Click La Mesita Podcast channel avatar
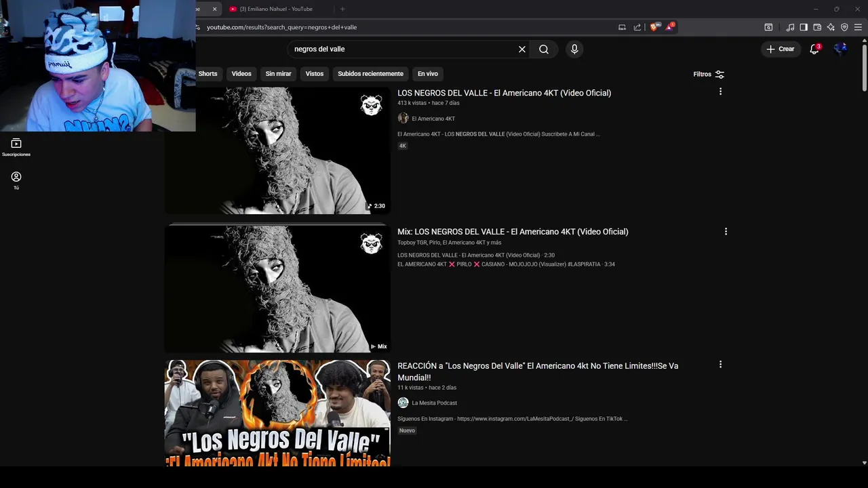Viewport: 868px width, 488px height. tap(403, 403)
